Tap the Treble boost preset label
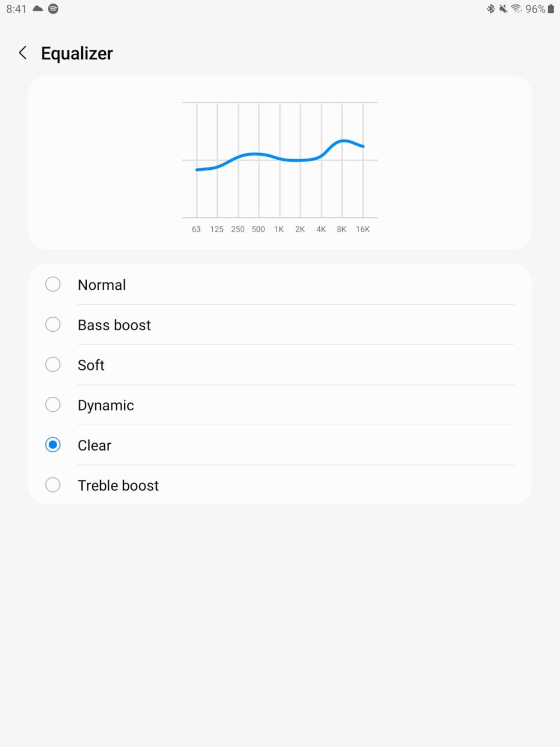The image size is (560, 747). 118,485
